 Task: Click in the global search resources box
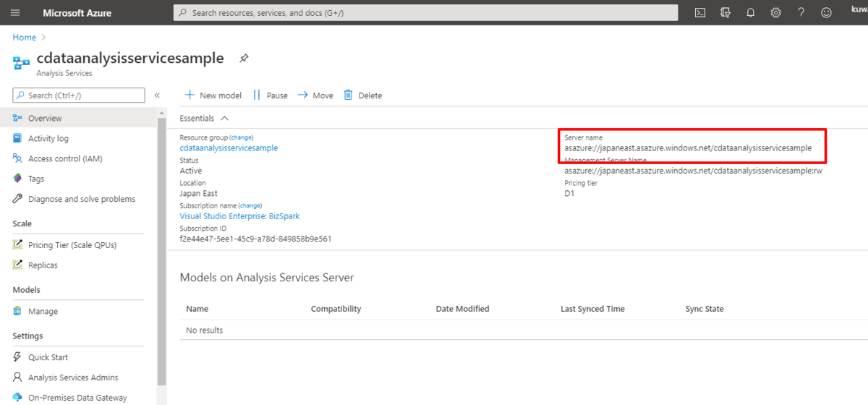tap(425, 13)
